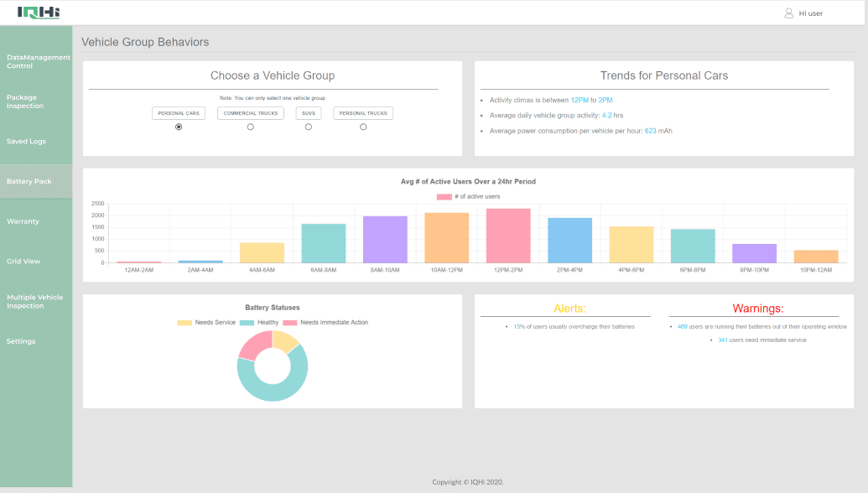Select the Commercial Trucks radio button
The image size is (868, 493).
pyautogui.click(x=250, y=127)
